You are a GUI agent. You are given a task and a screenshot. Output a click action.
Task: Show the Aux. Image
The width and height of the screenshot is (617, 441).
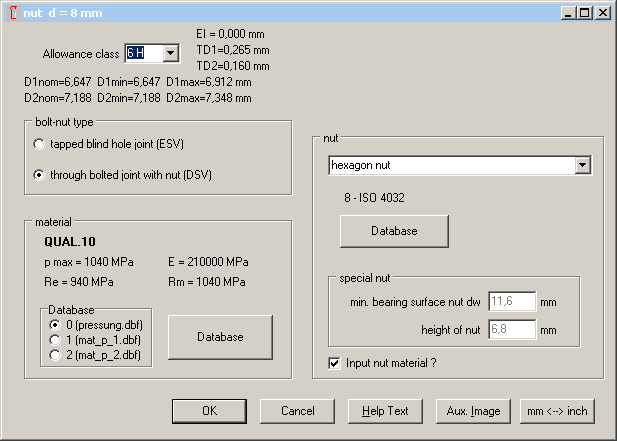473,411
